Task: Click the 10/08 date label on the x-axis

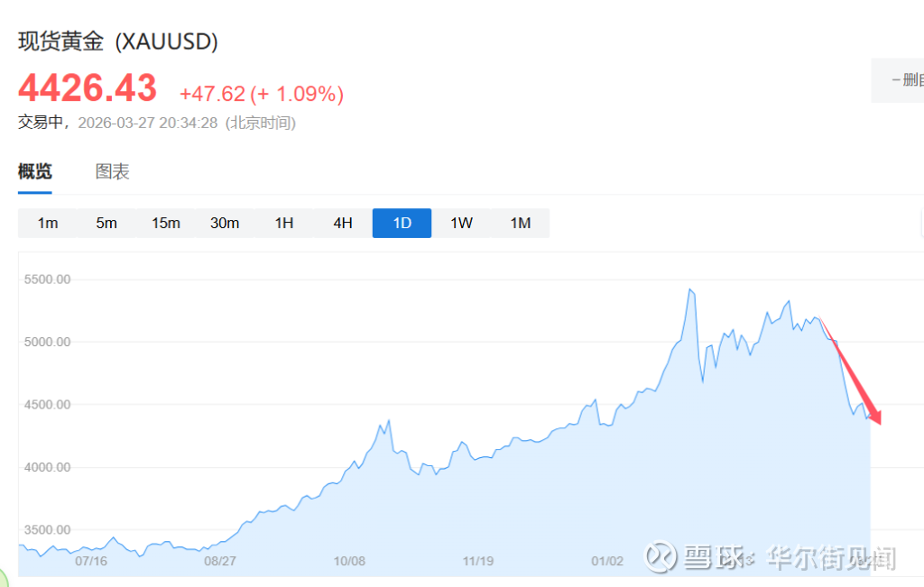Action: [x=349, y=561]
